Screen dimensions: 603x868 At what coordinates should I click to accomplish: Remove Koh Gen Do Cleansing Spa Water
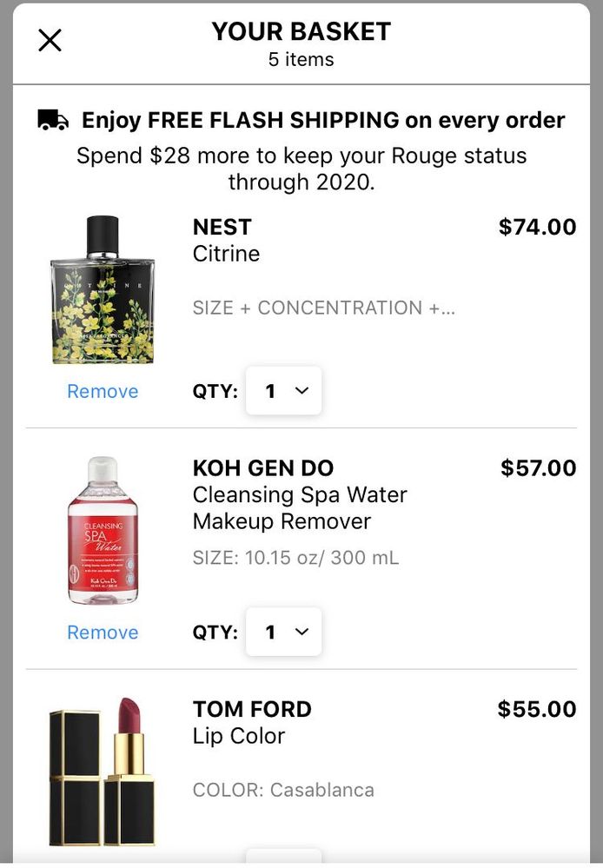pyautogui.click(x=103, y=632)
